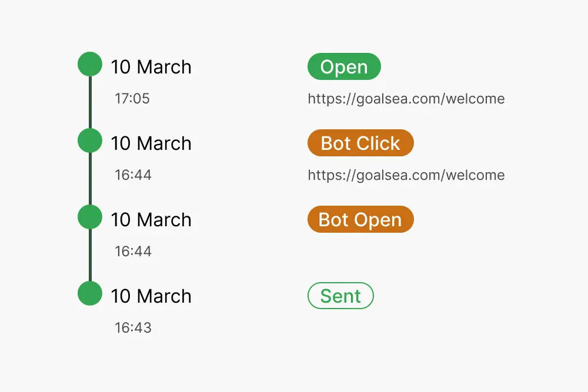Click the 16:43 timestamp of the Sent event
This screenshot has width=588, height=392.
(x=133, y=327)
